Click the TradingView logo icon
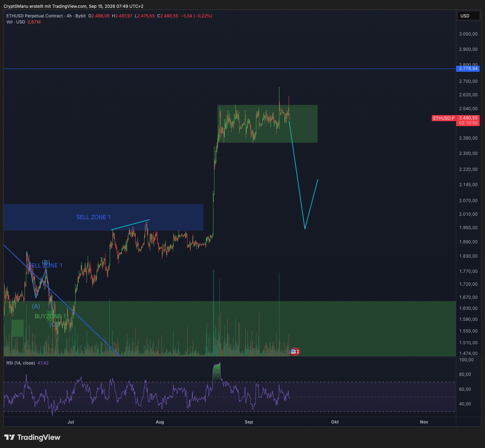 pyautogui.click(x=10, y=437)
